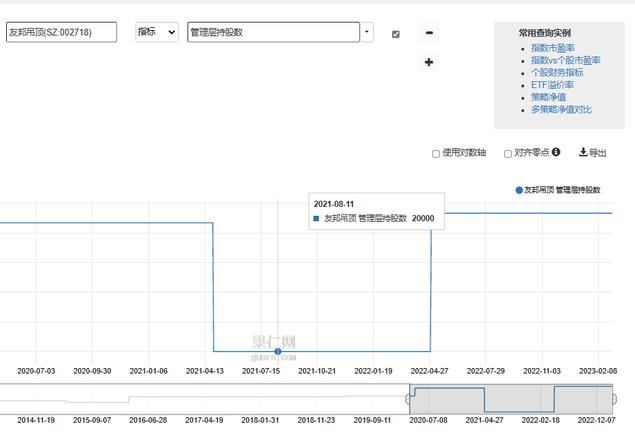Screen dimensions: 635x435
Task: Open the 指数vs个股市盈率 example link
Action: (566, 60)
